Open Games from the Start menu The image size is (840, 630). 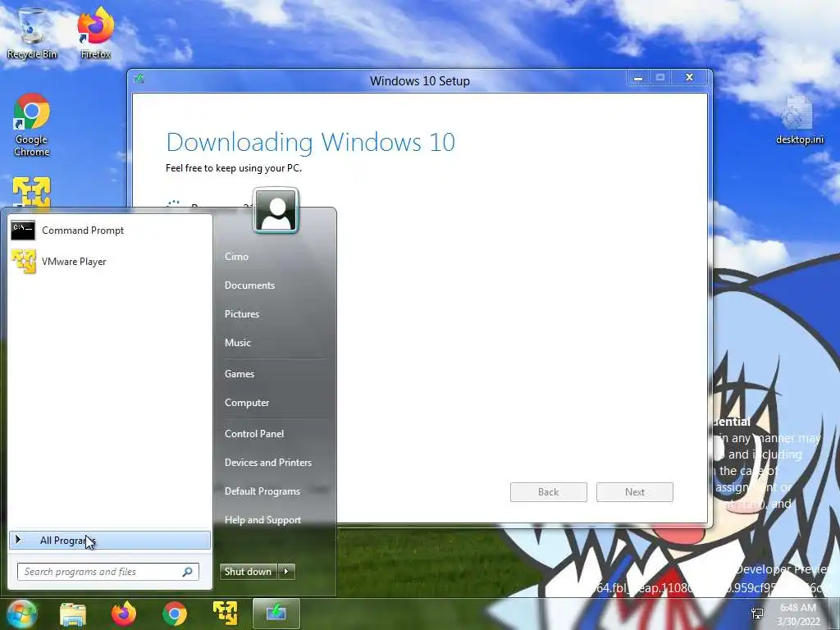point(239,374)
